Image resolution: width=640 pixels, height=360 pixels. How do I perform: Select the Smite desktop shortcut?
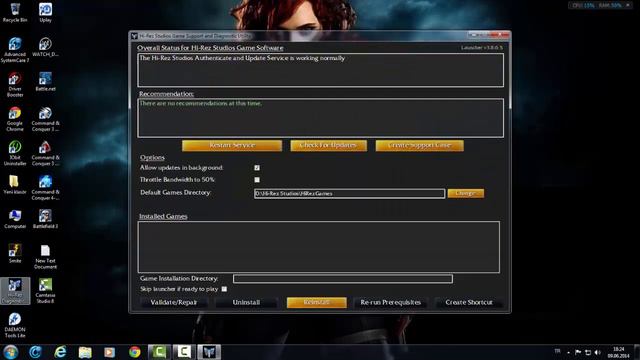pos(15,253)
